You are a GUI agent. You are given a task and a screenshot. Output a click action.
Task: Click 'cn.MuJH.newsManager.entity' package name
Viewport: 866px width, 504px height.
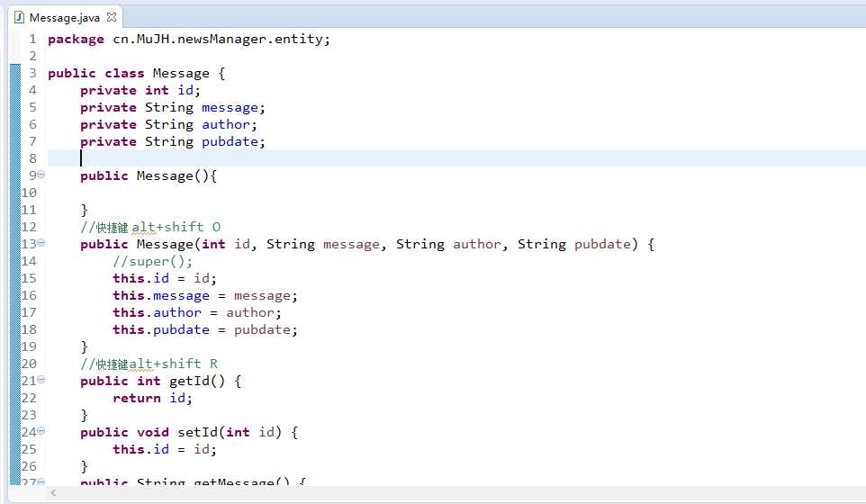pyautogui.click(x=218, y=40)
